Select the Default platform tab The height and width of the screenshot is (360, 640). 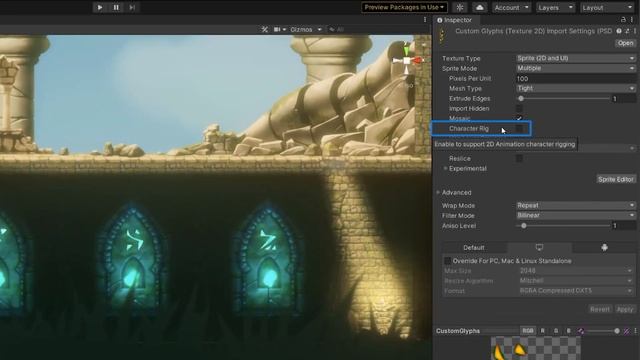[474, 247]
